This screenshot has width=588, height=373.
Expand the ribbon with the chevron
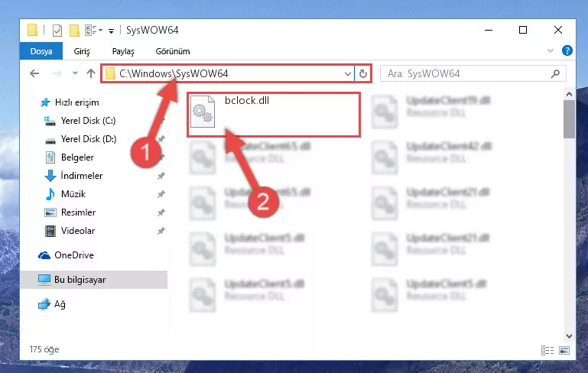click(550, 50)
